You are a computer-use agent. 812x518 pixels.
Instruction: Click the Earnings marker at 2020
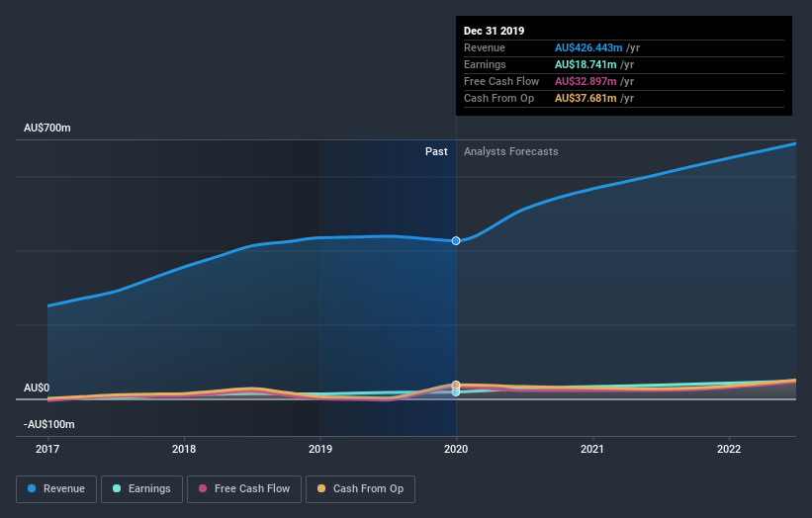tap(456, 392)
